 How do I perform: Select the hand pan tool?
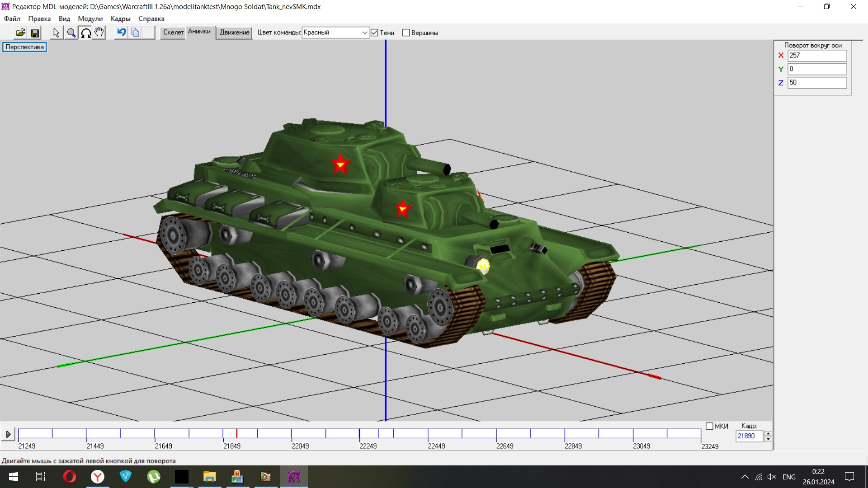click(x=99, y=33)
